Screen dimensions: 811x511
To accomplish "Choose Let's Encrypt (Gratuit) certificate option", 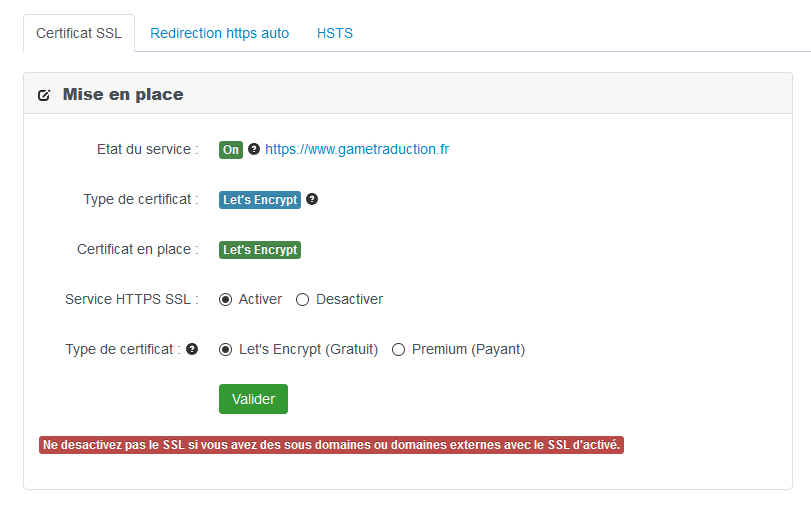I will click(226, 349).
